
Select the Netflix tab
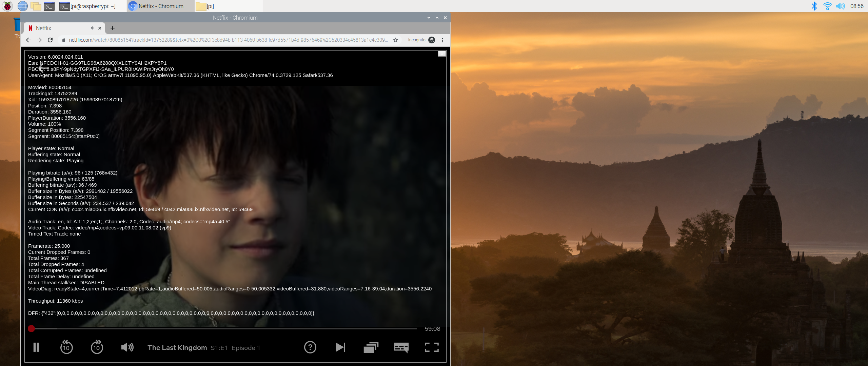[x=64, y=28]
